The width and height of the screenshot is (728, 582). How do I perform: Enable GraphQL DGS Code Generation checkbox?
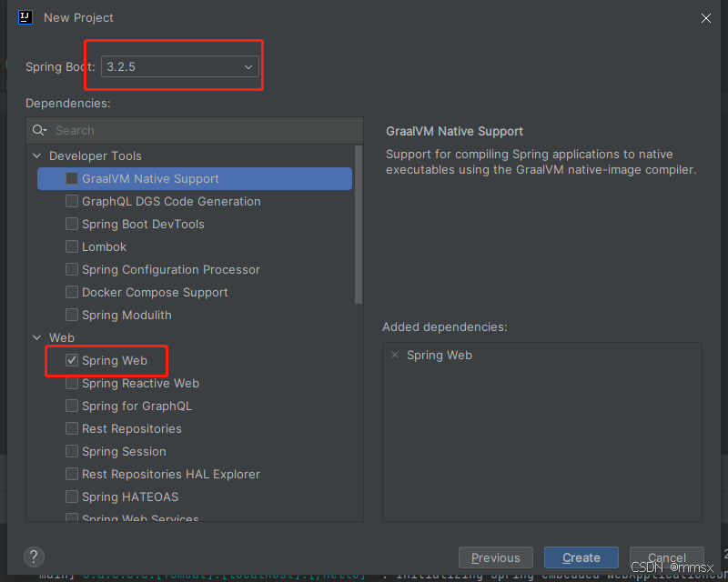72,201
